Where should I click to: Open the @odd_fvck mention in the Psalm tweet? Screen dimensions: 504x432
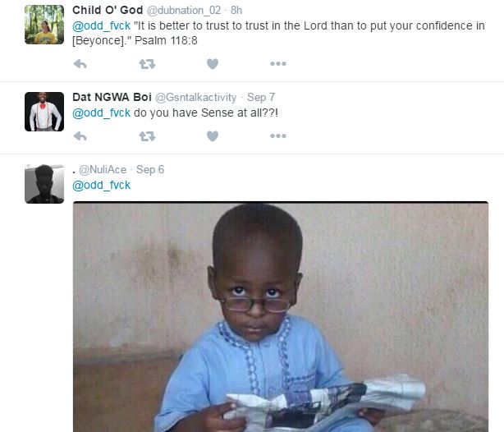101,25
